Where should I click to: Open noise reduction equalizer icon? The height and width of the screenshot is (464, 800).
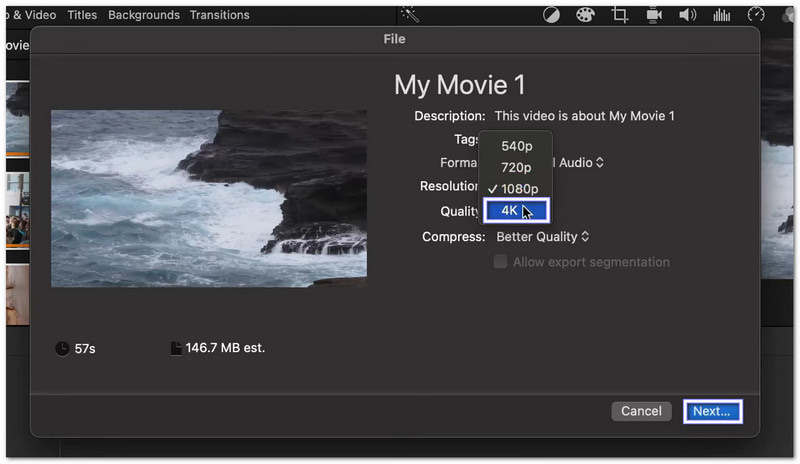click(x=721, y=15)
